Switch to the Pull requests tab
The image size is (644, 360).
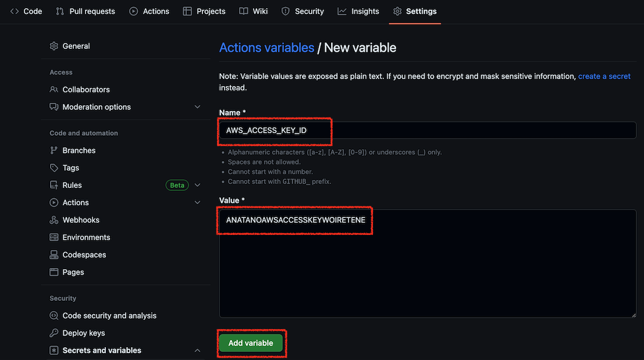(x=85, y=10)
